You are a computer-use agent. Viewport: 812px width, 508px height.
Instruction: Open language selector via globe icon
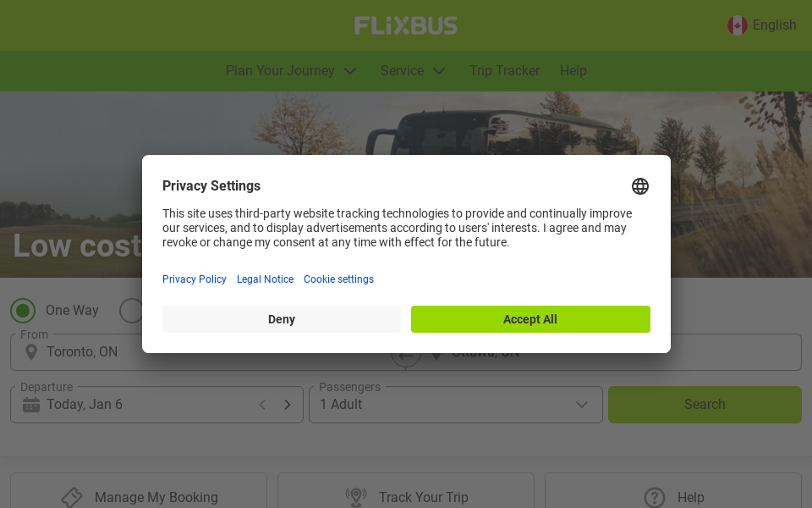click(x=640, y=186)
